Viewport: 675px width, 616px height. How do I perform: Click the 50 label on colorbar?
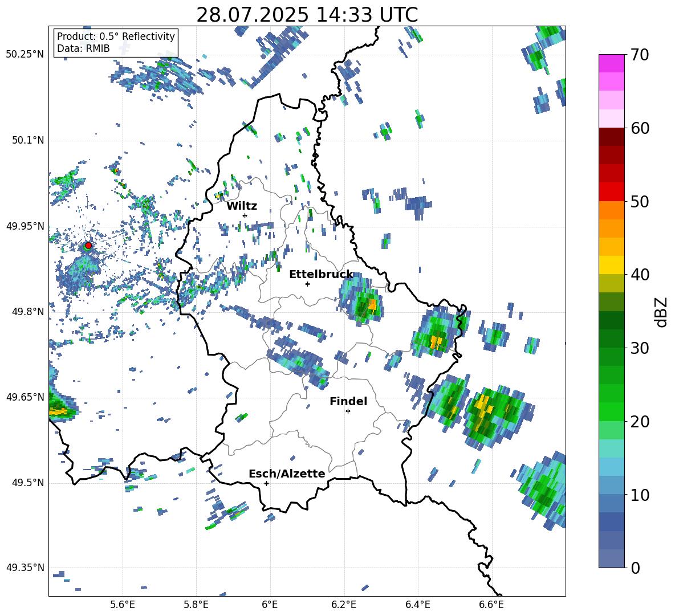tap(639, 202)
